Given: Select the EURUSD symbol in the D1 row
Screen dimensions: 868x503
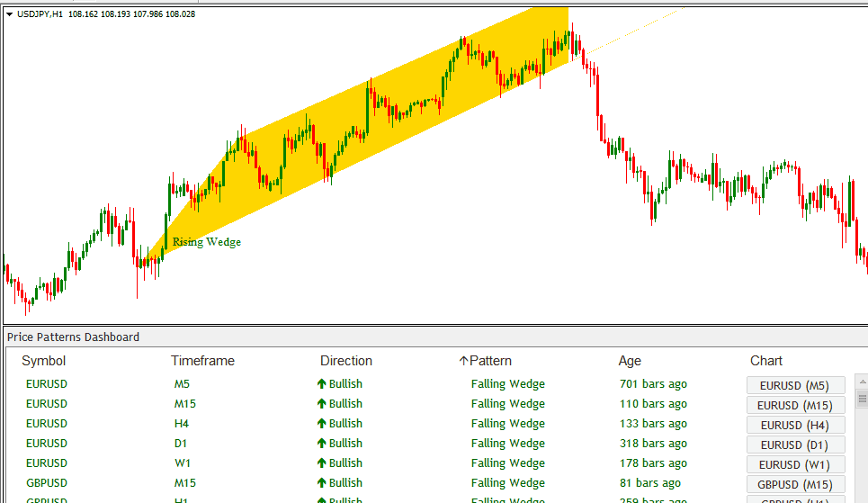Looking at the screenshot, I should coord(47,444).
